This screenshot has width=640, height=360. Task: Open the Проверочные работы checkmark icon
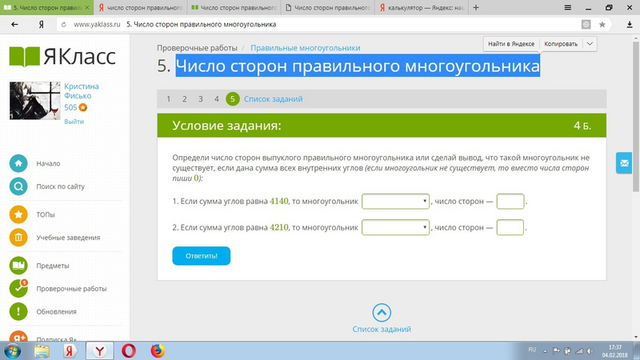[x=18, y=288]
